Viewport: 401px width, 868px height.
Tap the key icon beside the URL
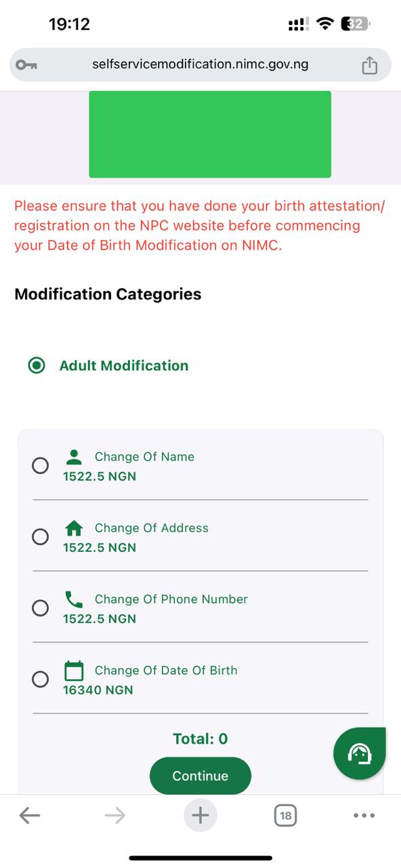[x=27, y=65]
